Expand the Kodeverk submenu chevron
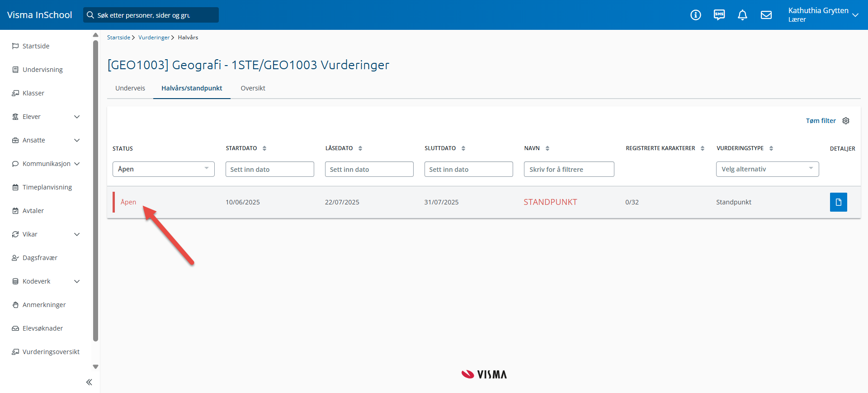Image resolution: width=868 pixels, height=393 pixels. [x=77, y=281]
